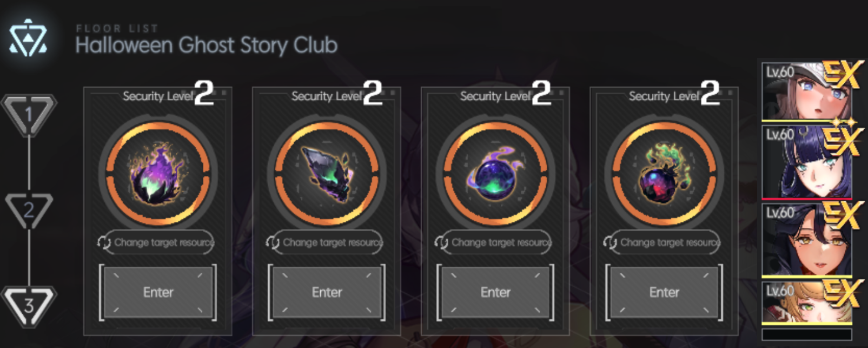Image resolution: width=868 pixels, height=348 pixels.
Task: Select the purple orb resource icon
Action: [495, 172]
